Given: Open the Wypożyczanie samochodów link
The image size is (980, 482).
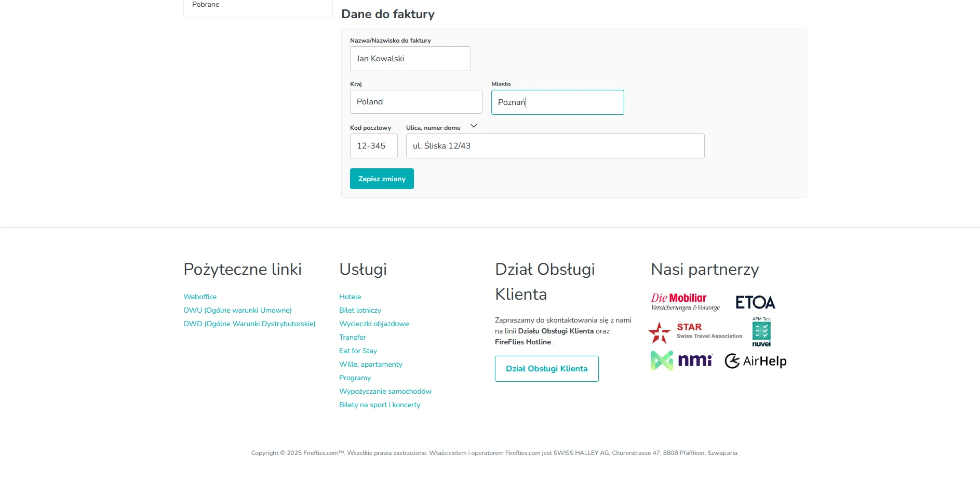Looking at the screenshot, I should [385, 391].
